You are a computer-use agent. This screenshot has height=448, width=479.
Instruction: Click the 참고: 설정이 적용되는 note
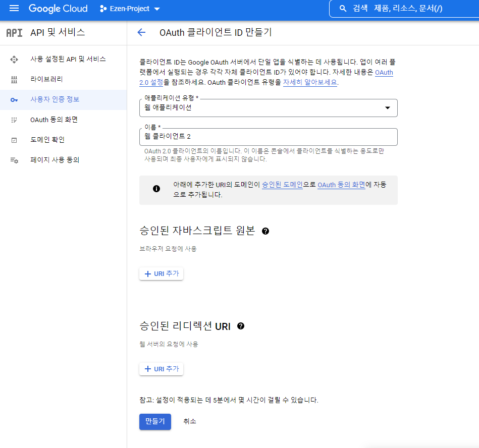click(229, 400)
